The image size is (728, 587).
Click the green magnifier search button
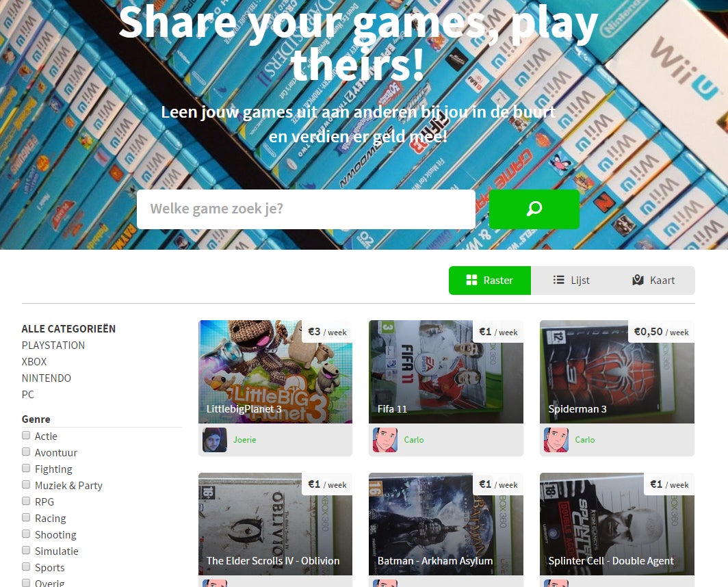(534, 209)
